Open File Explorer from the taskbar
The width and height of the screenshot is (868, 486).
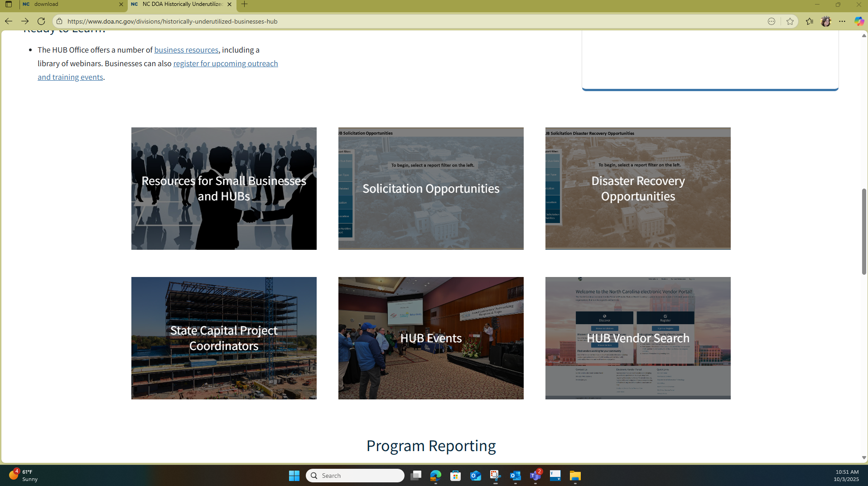(x=575, y=476)
